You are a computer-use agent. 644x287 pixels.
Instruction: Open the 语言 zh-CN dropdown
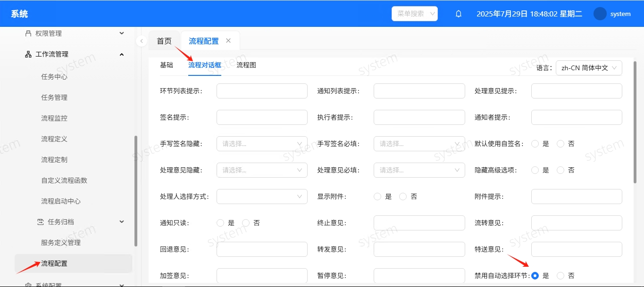click(589, 68)
